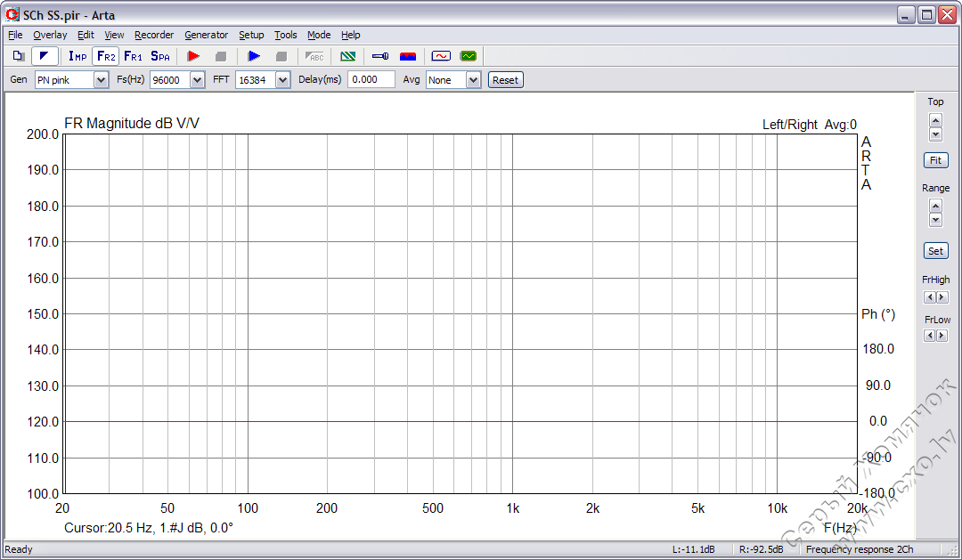Click the grayed ABC text label icon
The width and height of the screenshot is (962, 560).
tap(314, 56)
